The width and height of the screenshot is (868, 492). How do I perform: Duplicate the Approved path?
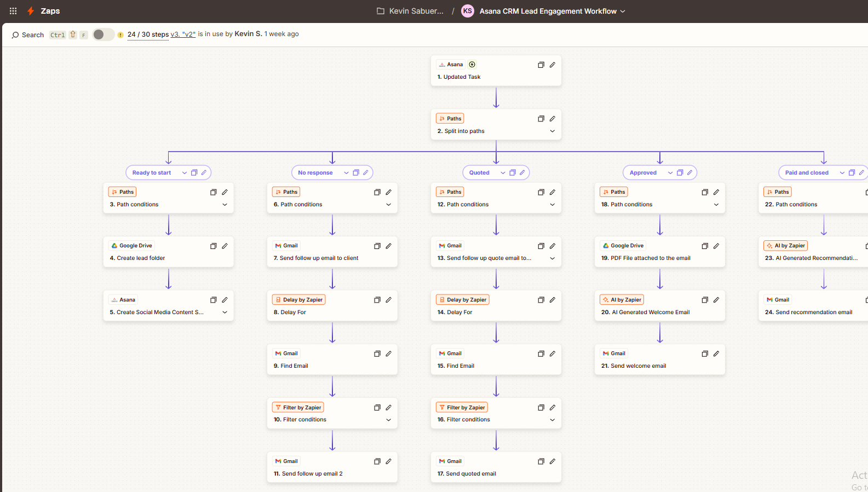[x=680, y=173]
